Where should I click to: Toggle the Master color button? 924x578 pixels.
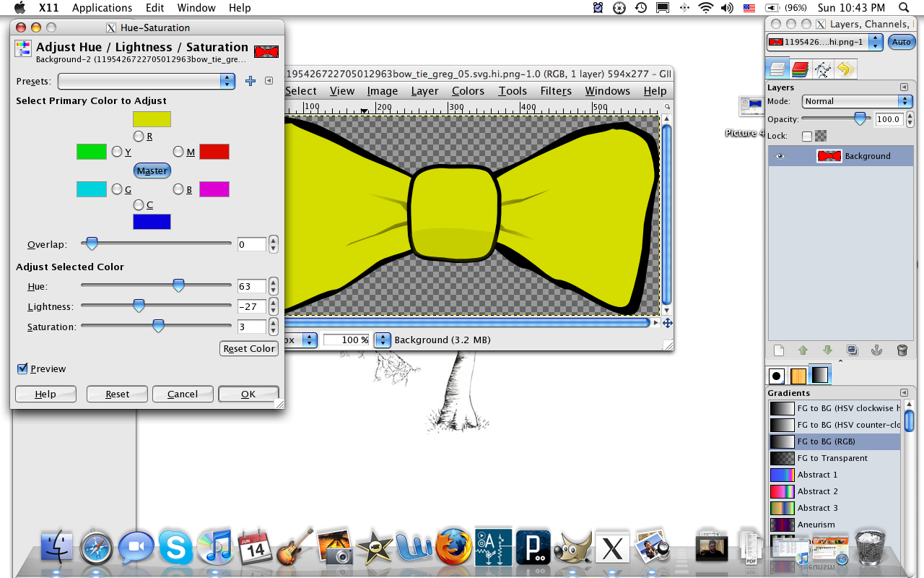pyautogui.click(x=152, y=171)
